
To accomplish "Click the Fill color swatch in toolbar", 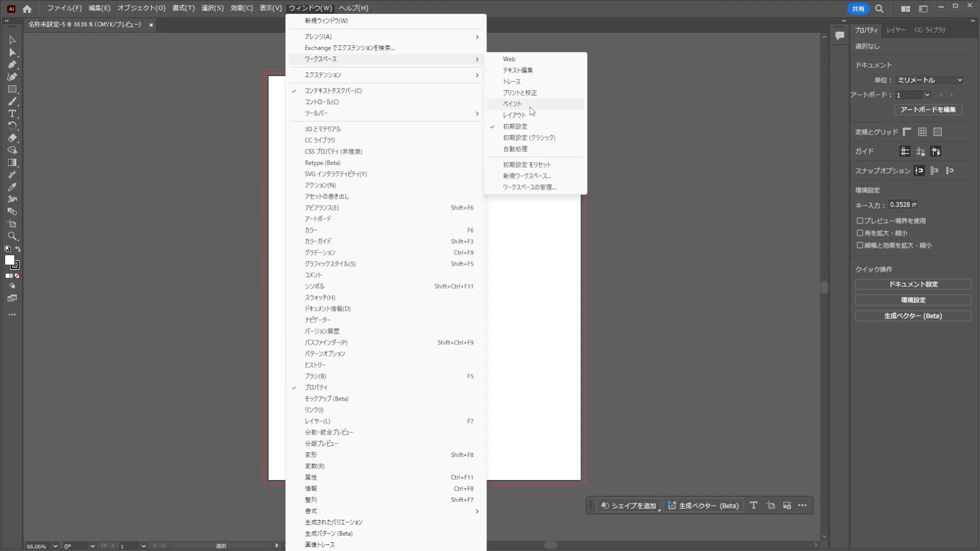I will [x=9, y=260].
